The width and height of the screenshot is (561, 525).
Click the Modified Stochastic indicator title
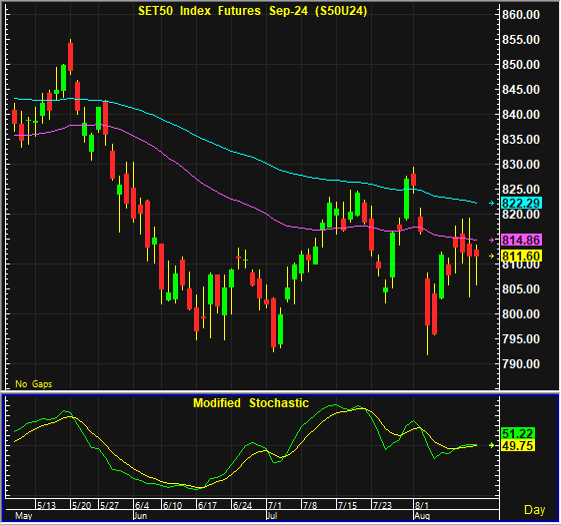click(251, 403)
